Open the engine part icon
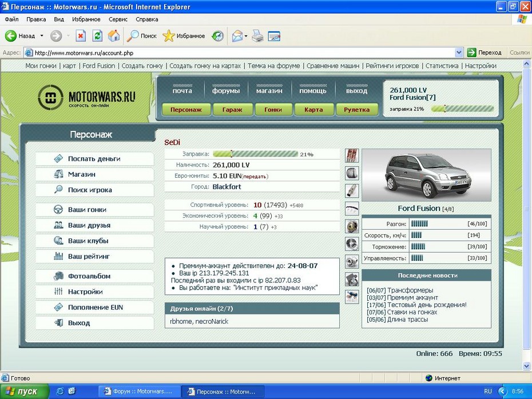Viewport: 532px width, 399px height. click(352, 279)
